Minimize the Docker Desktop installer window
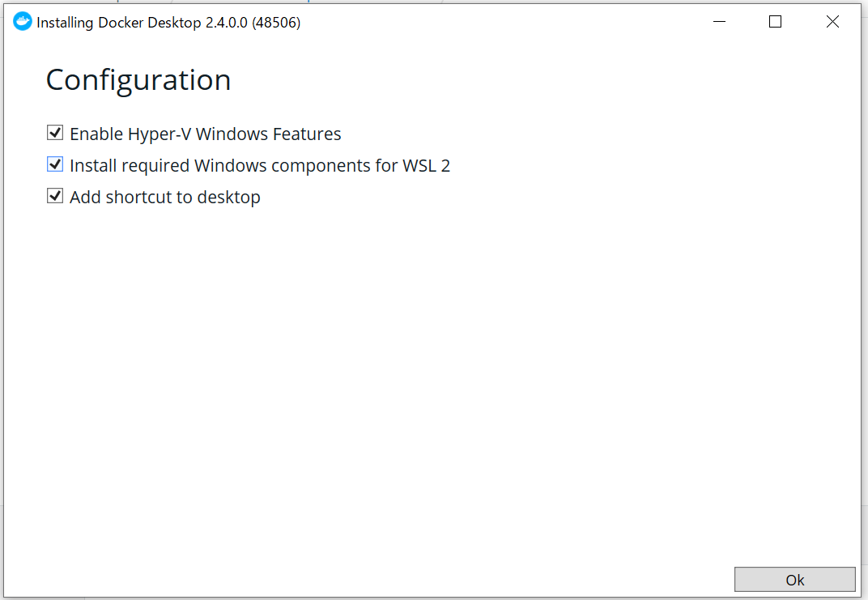 (x=719, y=22)
